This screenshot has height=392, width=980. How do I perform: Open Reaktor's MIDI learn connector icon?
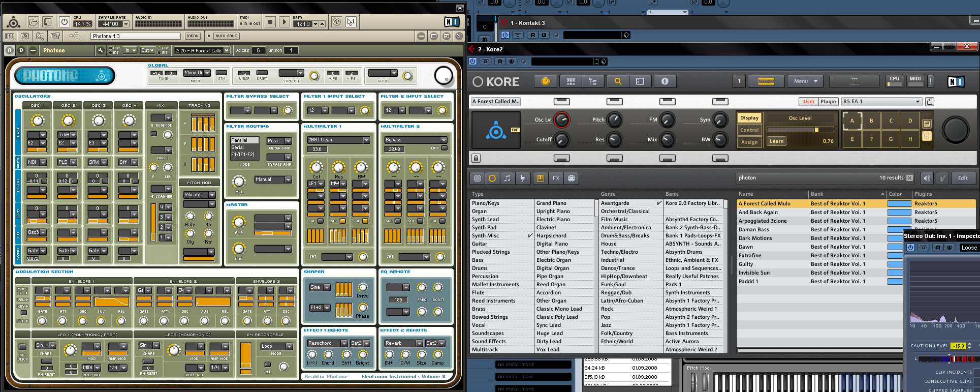pyautogui.click(x=337, y=22)
